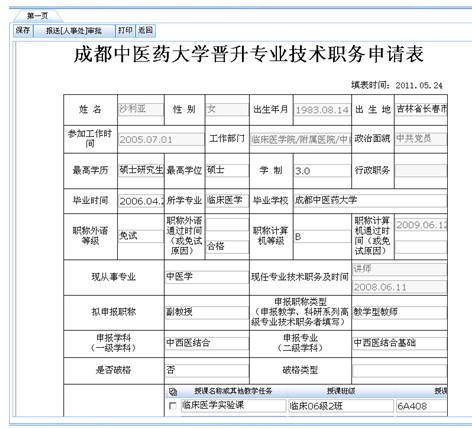
Task: Click the 返回 button
Action: [145, 30]
